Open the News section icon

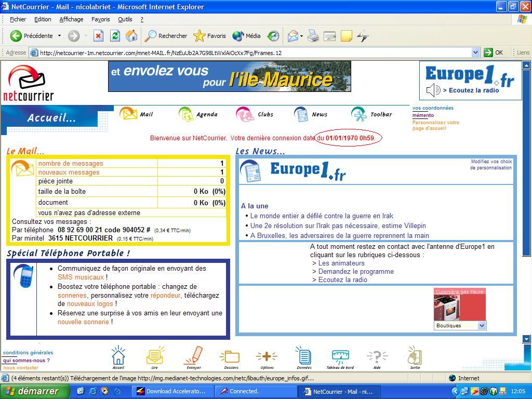(301, 114)
